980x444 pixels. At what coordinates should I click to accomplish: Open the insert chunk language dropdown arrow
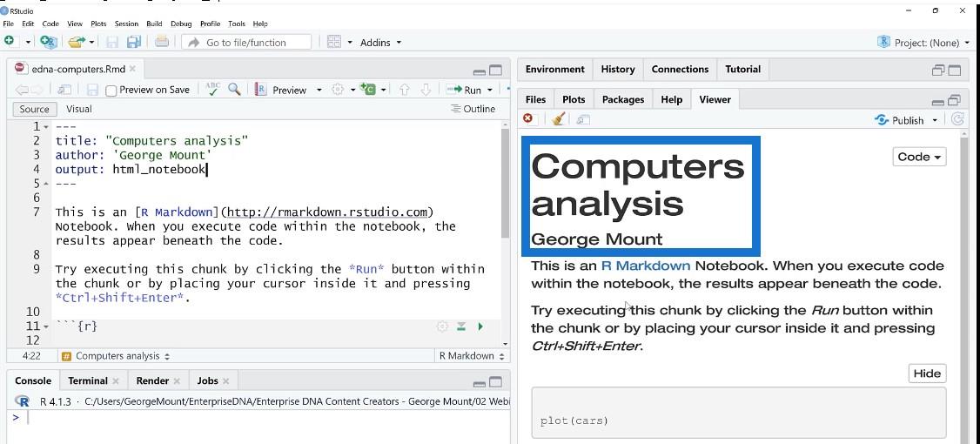tap(383, 90)
